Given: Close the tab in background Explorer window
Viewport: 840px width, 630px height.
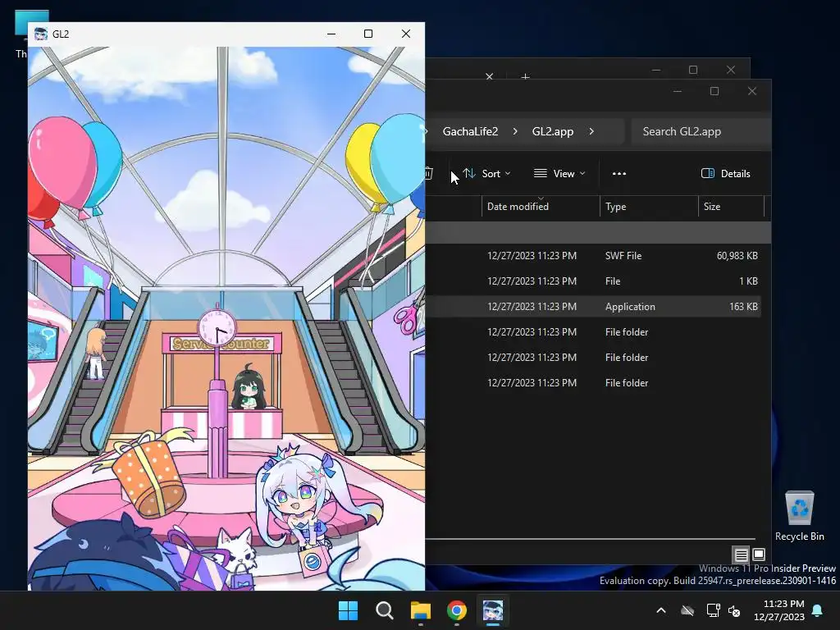Looking at the screenshot, I should pyautogui.click(x=489, y=76).
